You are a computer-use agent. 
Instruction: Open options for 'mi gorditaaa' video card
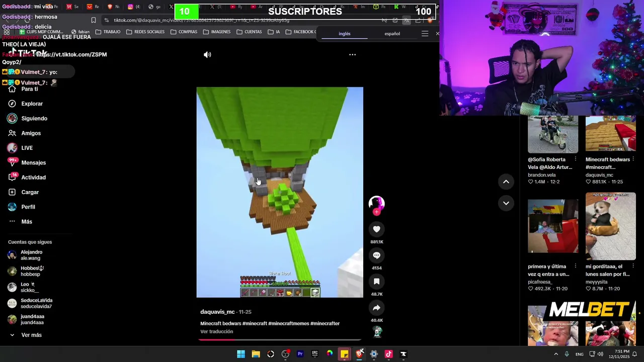tap(633, 266)
